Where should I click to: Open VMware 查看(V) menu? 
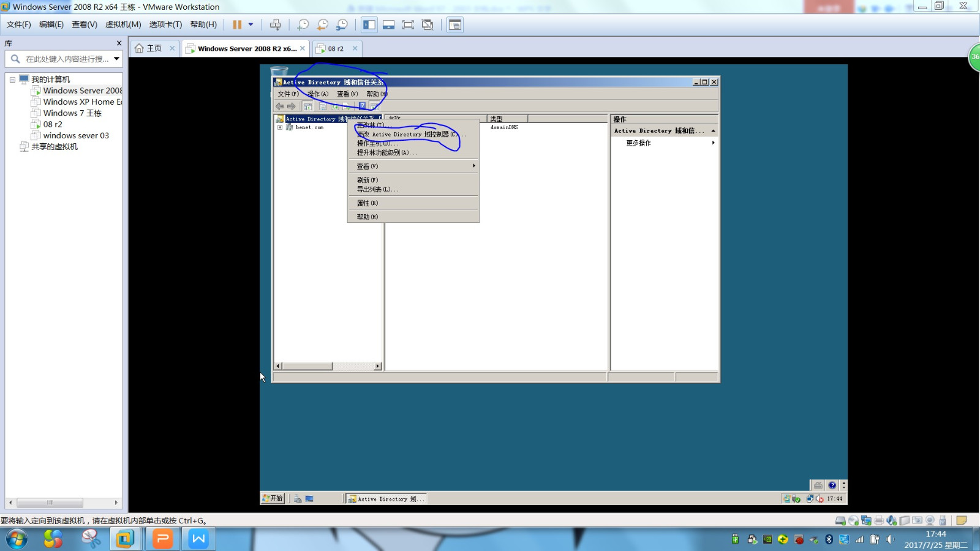click(x=85, y=24)
